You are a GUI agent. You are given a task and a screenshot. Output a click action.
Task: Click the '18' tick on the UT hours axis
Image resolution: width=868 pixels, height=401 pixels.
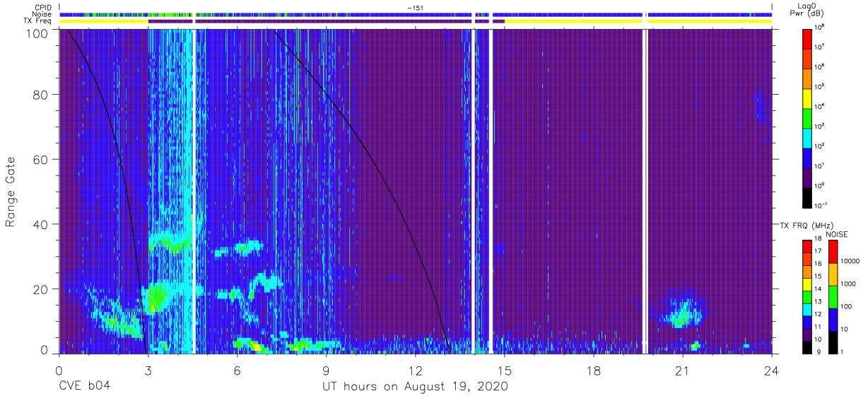[x=594, y=370]
